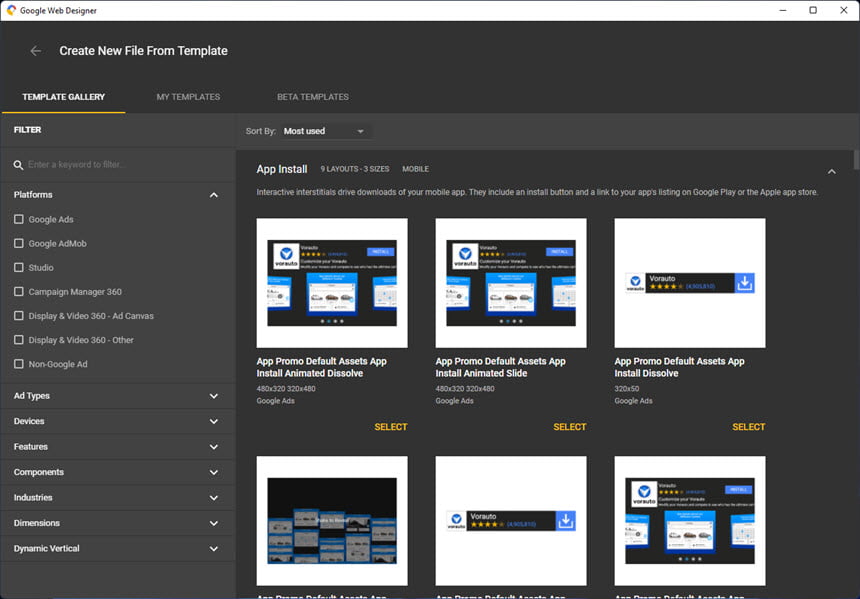The width and height of the screenshot is (860, 599).
Task: Select the App Install Animated Slide template
Action: coord(569,427)
